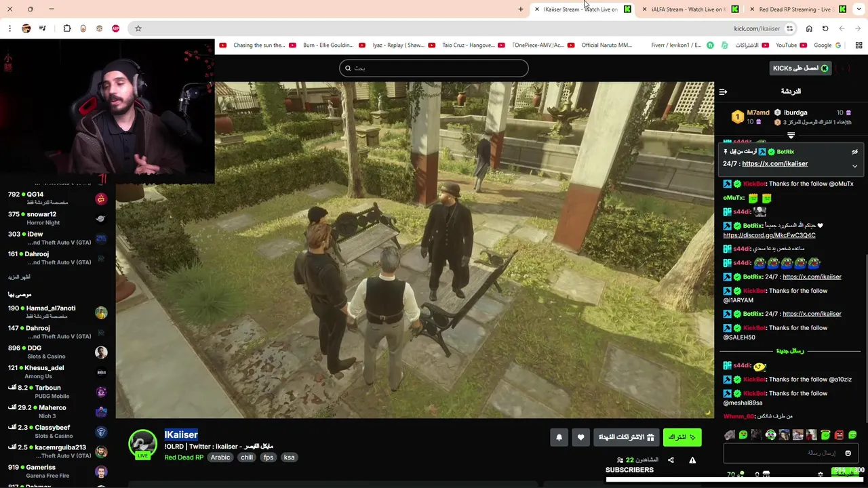Click show more under followed channels
868x488 pixels.
point(19,277)
